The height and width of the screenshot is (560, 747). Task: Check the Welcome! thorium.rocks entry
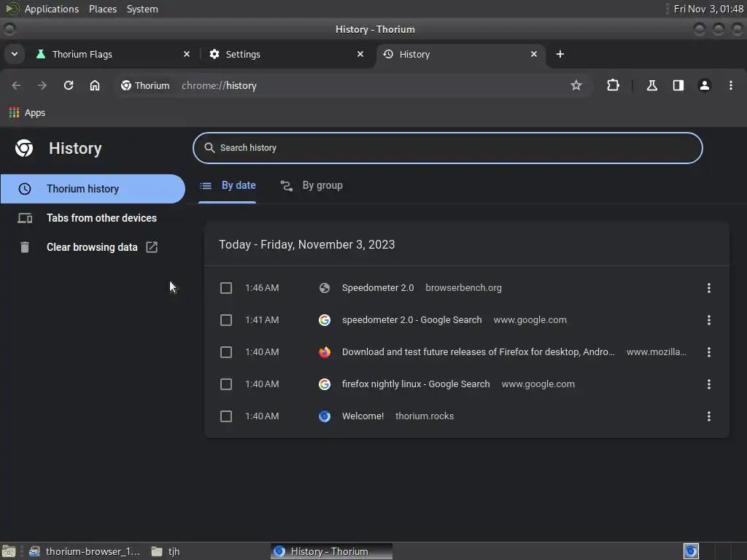coord(226,416)
